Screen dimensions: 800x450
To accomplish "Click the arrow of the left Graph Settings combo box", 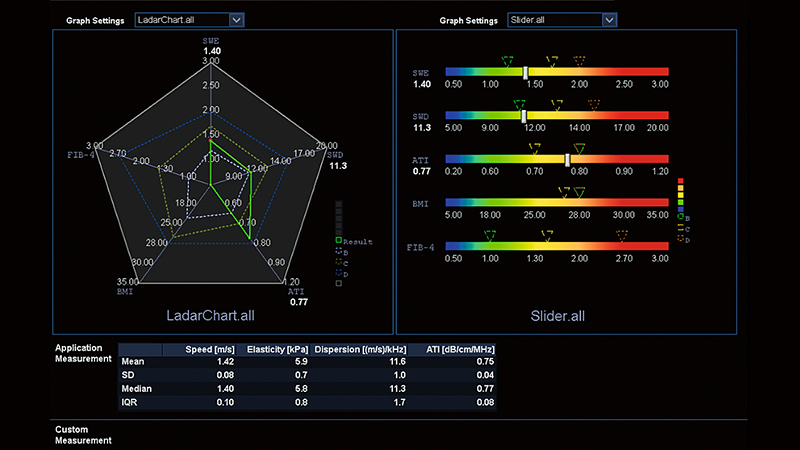I will coord(236,19).
